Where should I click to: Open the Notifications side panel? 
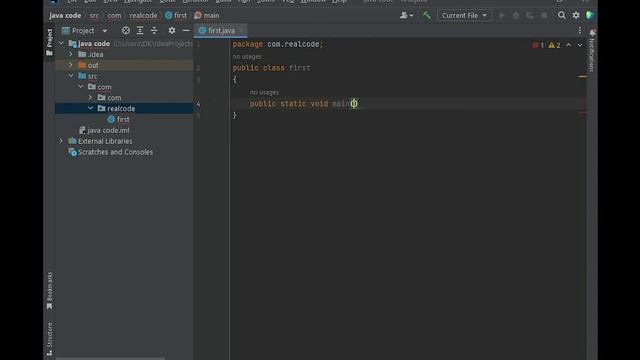point(592,51)
